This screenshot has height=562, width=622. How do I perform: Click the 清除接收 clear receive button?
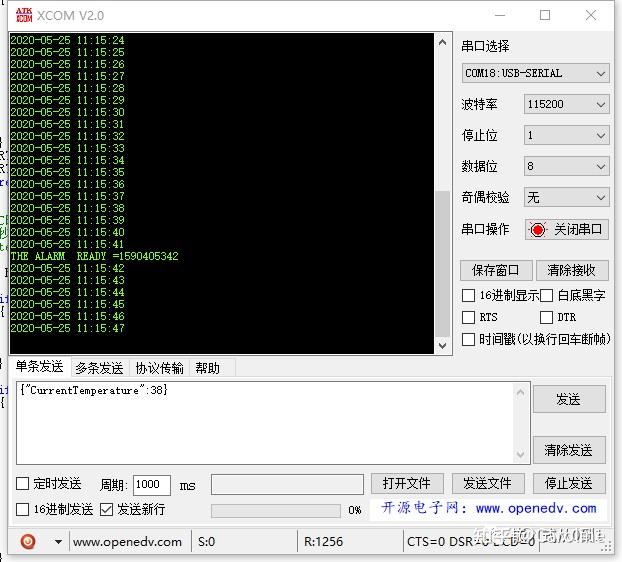[x=572, y=270]
